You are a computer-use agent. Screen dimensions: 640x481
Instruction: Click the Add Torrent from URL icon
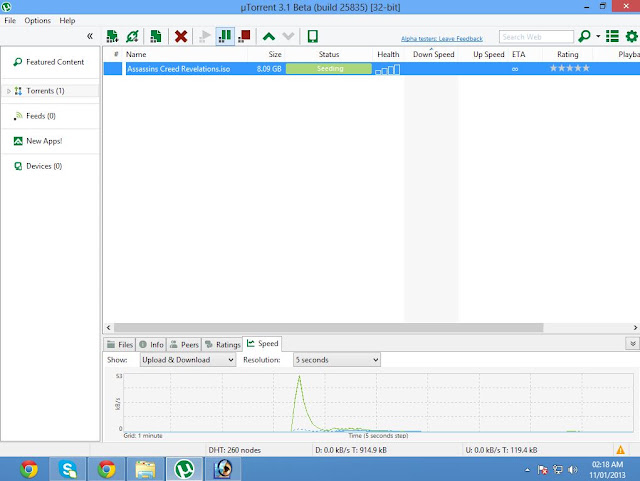point(132,36)
